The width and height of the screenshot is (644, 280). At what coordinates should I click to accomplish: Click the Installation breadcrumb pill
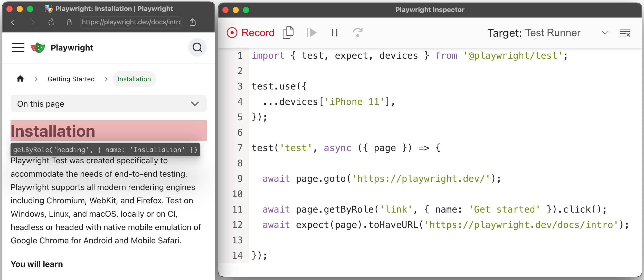[x=134, y=79]
